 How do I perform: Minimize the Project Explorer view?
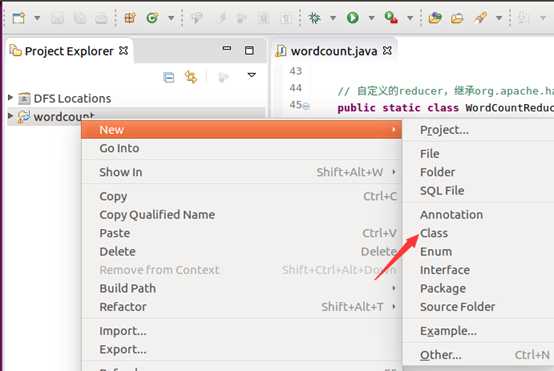tap(227, 48)
